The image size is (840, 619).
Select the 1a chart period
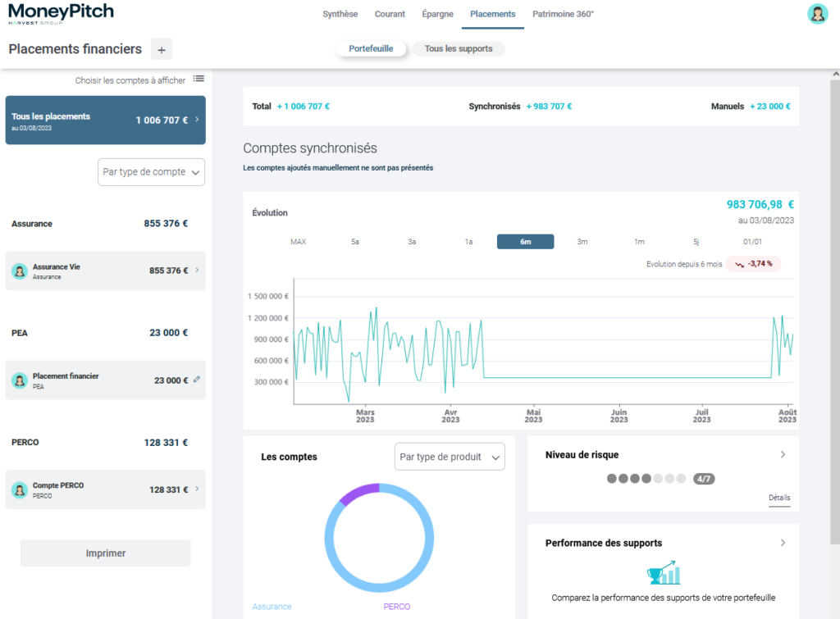tap(468, 242)
